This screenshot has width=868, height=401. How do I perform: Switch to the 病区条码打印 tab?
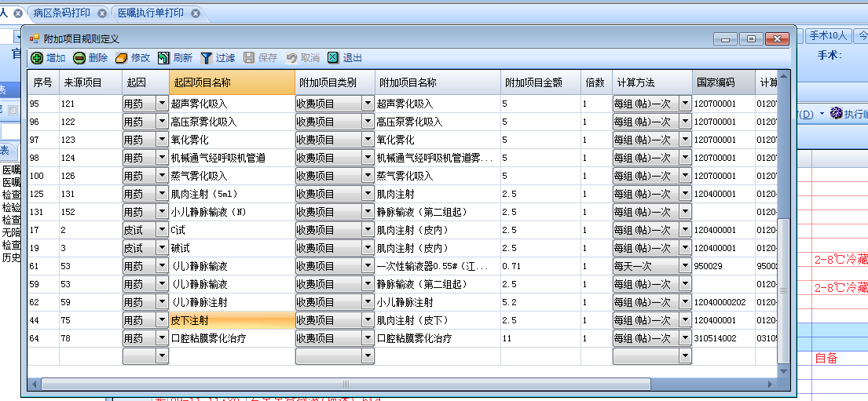pos(61,13)
